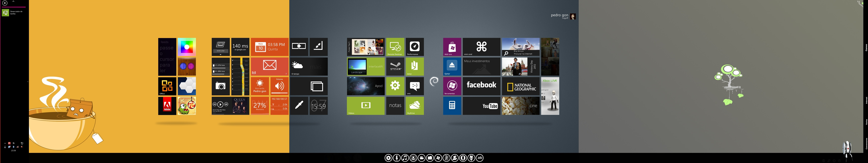Click the Bing search magnifier
Viewport: 868px width, 163px height.
tap(506, 53)
